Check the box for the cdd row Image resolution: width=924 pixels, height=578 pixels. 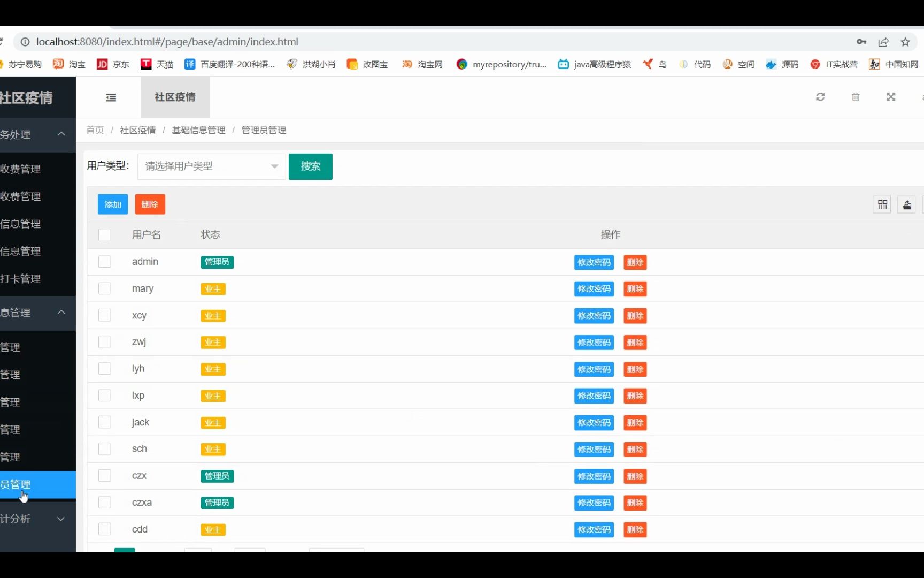click(105, 529)
